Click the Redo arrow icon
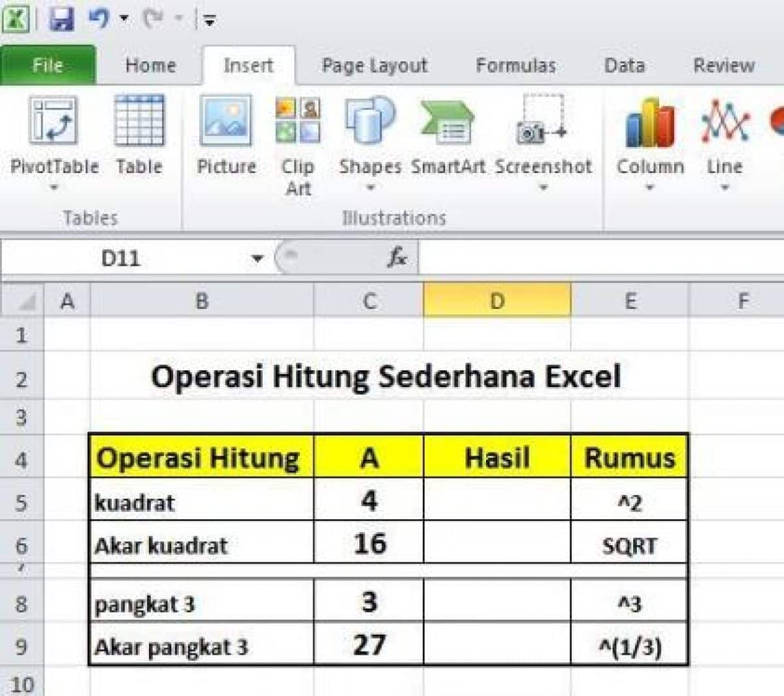784x696 pixels. pyautogui.click(x=153, y=18)
